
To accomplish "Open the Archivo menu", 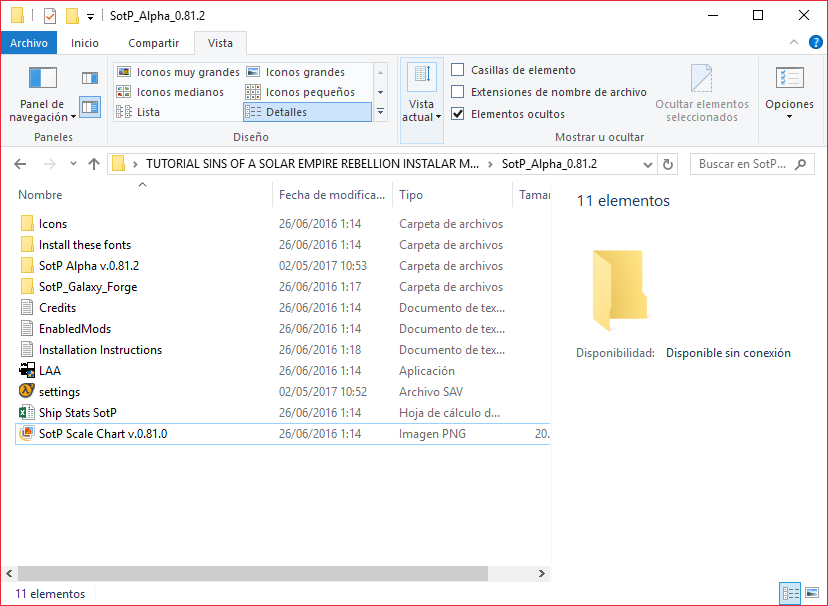I will coord(29,43).
